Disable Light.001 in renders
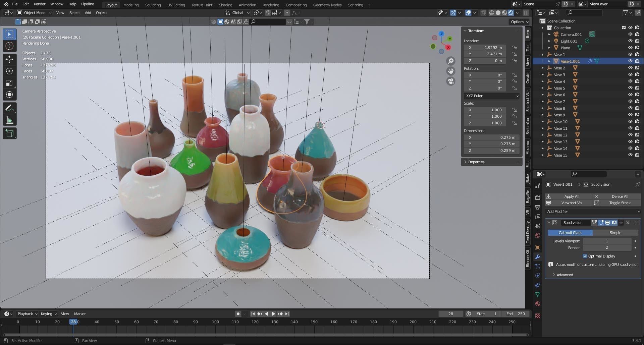This screenshot has width=644, height=345. pyautogui.click(x=637, y=41)
